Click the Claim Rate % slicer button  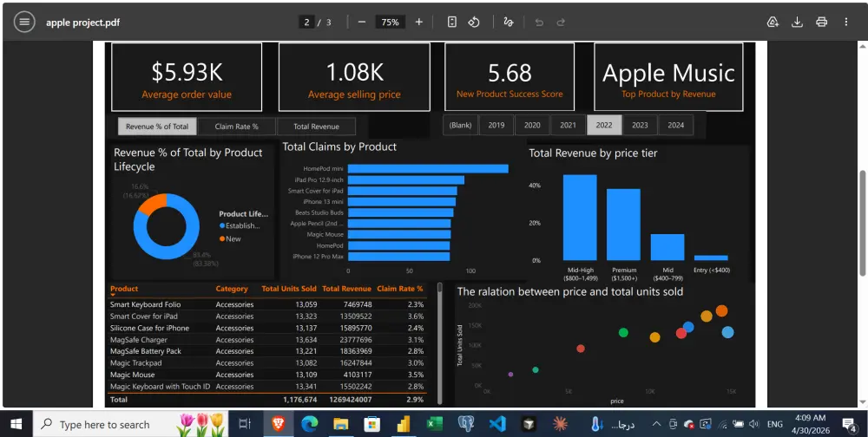236,126
